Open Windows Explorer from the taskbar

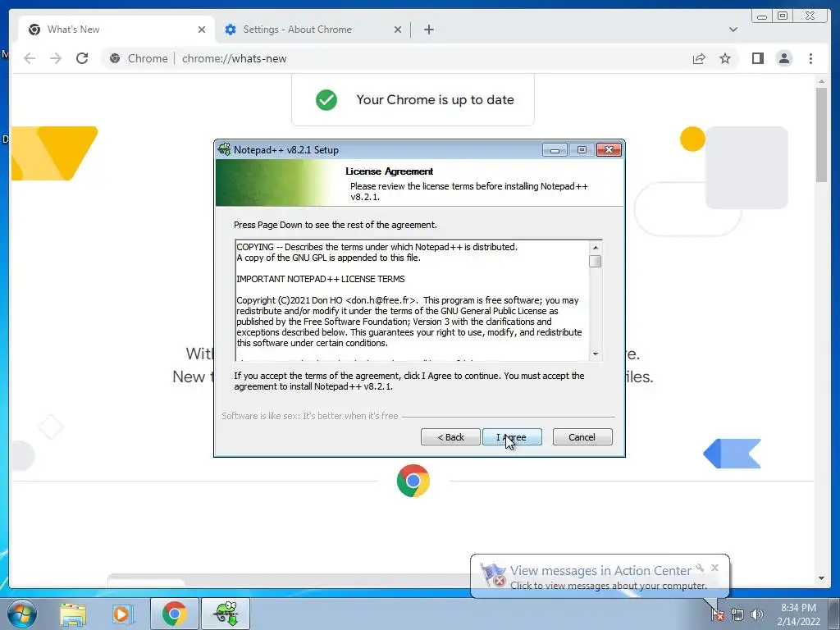pyautogui.click(x=73, y=614)
